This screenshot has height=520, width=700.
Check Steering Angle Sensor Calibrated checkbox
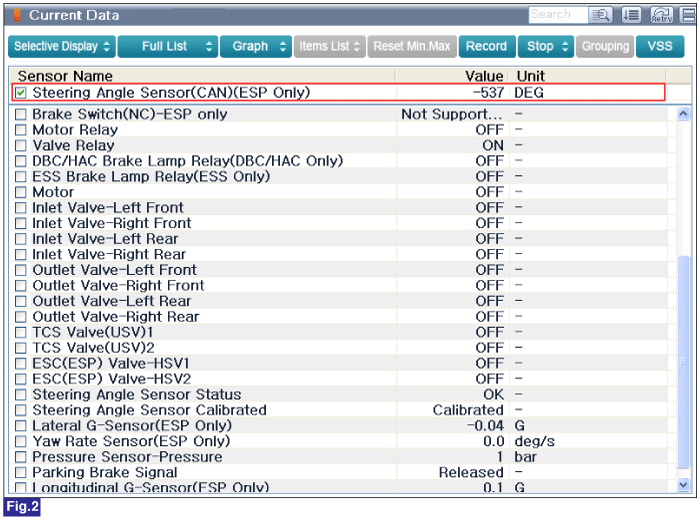coord(21,410)
